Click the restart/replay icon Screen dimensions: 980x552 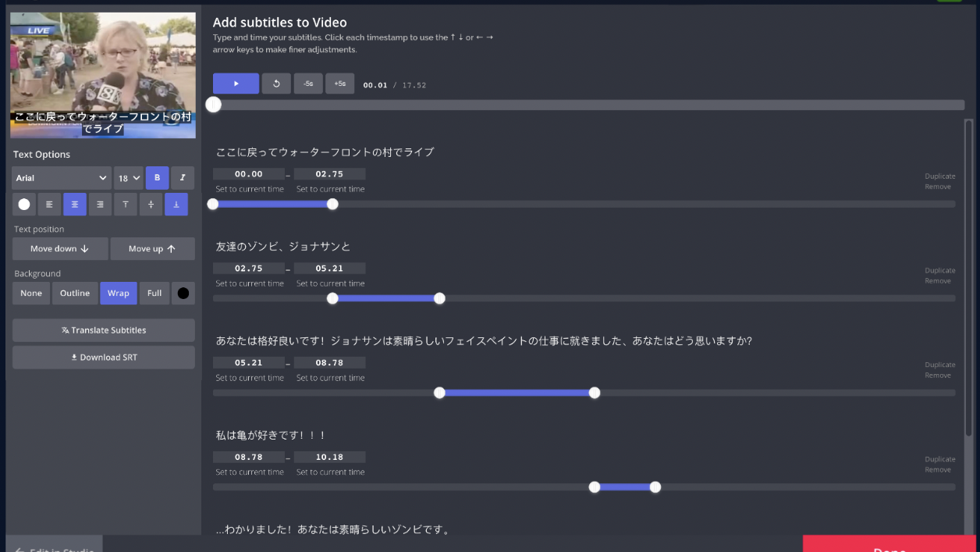pyautogui.click(x=276, y=84)
